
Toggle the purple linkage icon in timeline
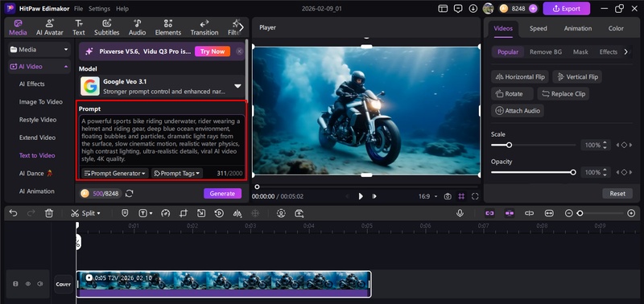tap(510, 213)
